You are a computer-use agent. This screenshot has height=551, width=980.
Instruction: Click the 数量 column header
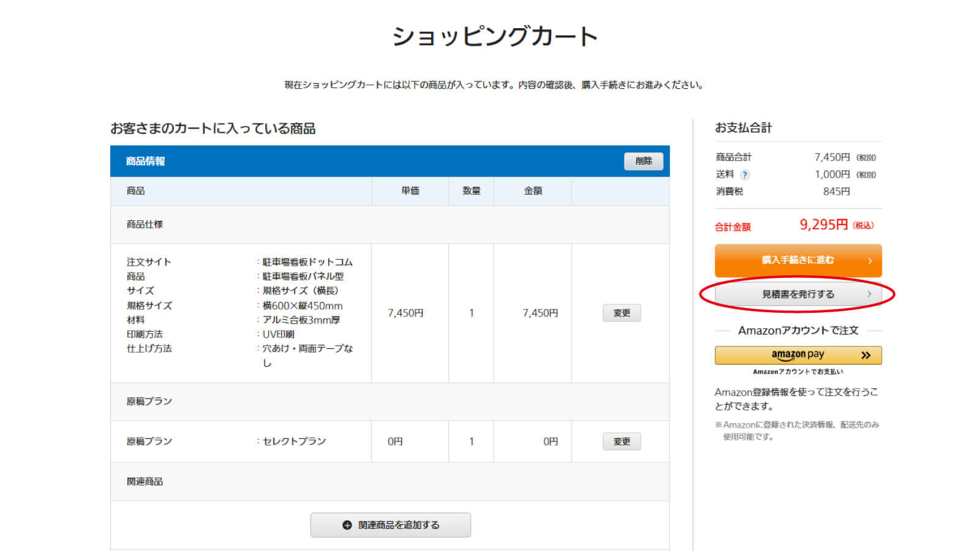(471, 191)
